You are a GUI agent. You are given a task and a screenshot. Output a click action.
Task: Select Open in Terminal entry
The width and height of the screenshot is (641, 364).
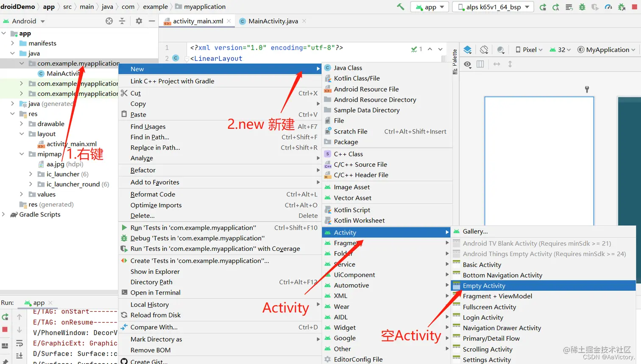(219, 292)
